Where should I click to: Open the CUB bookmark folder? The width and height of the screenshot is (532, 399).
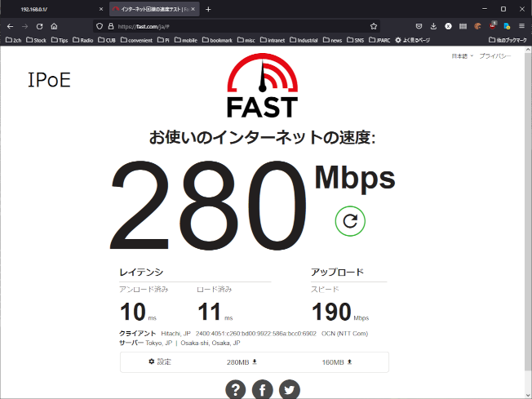pos(107,40)
